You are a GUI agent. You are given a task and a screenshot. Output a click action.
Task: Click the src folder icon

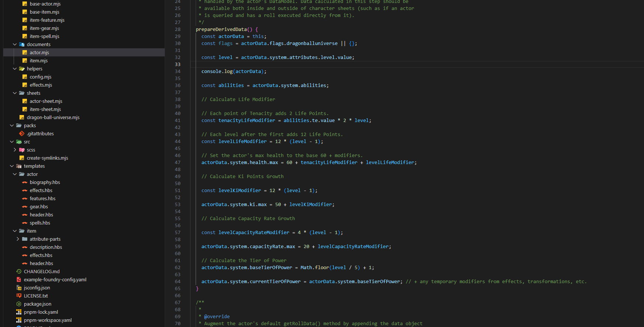point(19,142)
